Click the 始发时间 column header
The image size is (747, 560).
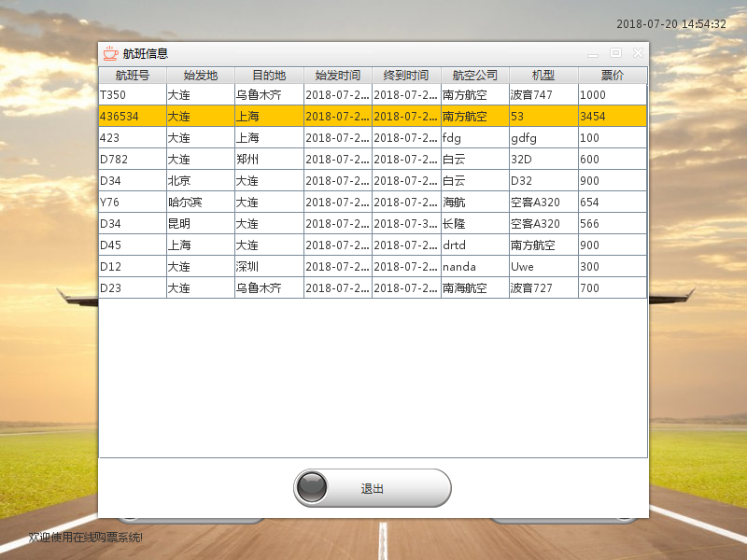click(x=338, y=76)
